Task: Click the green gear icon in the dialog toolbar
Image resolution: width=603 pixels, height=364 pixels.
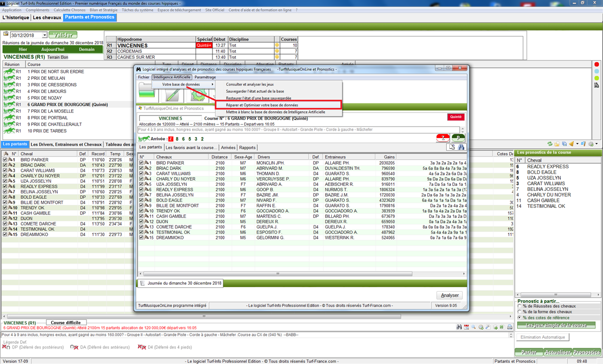Action: coord(198,94)
